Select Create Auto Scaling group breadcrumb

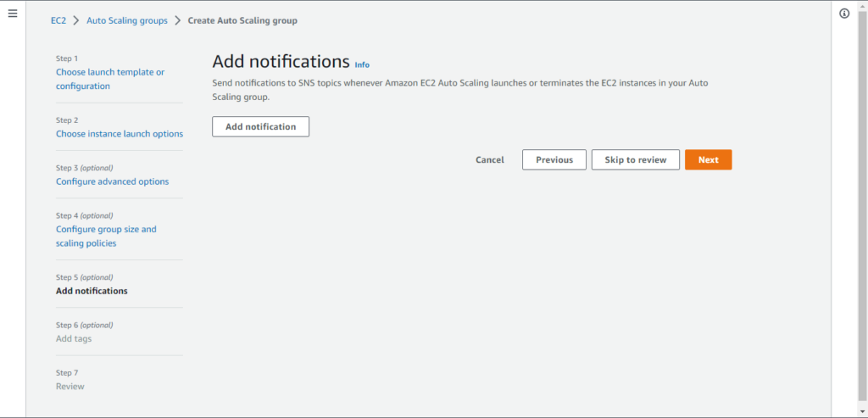pos(242,21)
